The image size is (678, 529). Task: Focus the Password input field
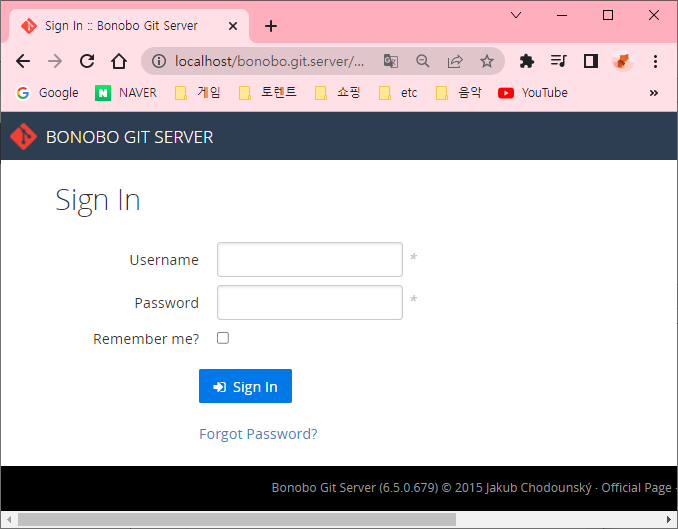pos(310,302)
